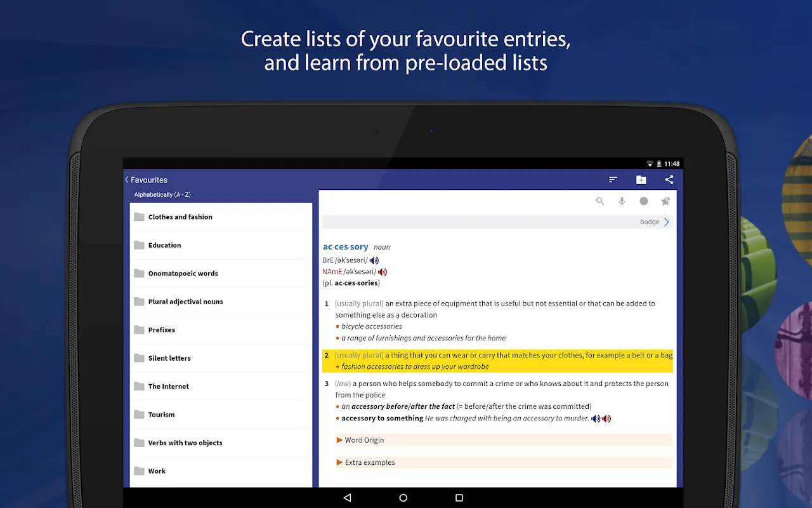The image size is (812, 508).
Task: Tap the grey circle icon
Action: [x=644, y=201]
